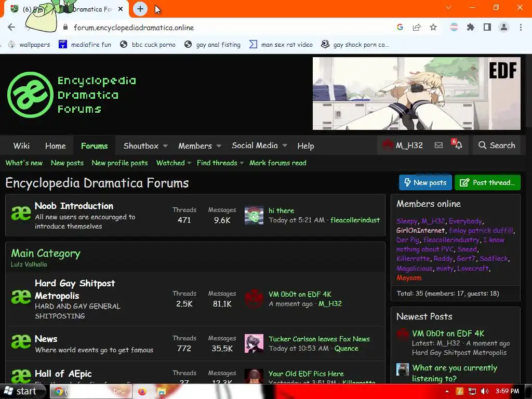This screenshot has height=399, width=532.
Task: Open the inbox envelope icon
Action: (438, 145)
